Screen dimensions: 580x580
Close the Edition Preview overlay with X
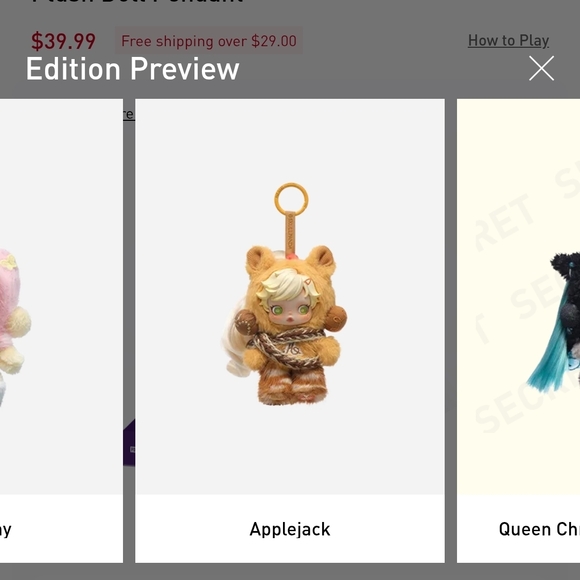(541, 68)
